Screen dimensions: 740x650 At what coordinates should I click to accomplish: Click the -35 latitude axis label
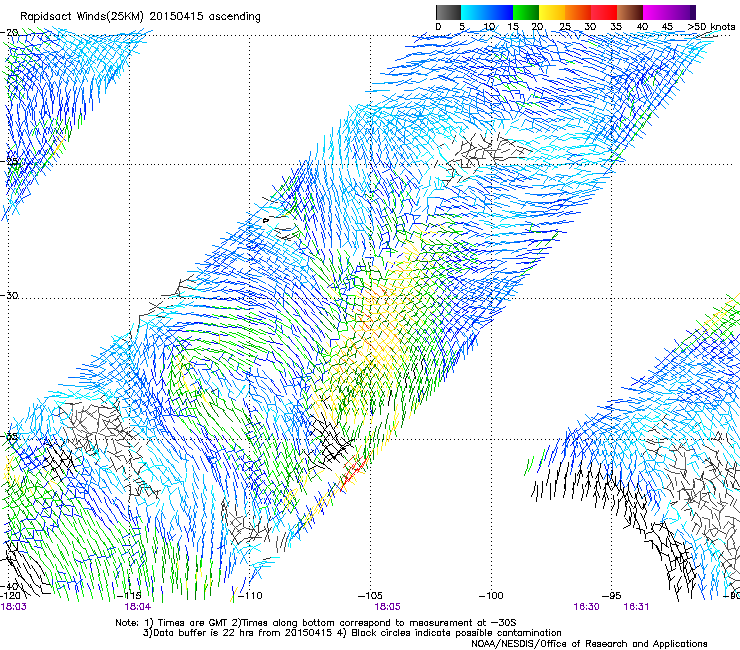coord(10,437)
